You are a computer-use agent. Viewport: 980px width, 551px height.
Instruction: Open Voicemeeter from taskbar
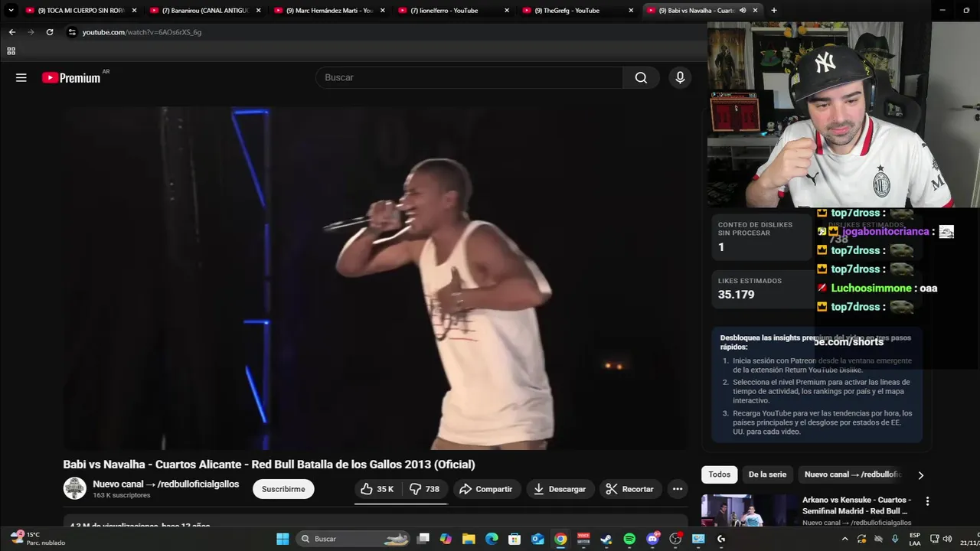583,539
